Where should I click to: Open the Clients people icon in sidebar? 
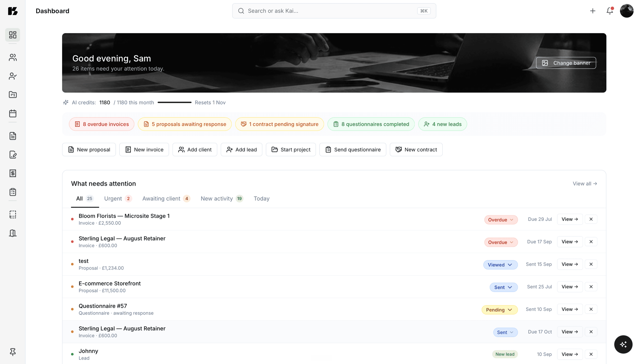[x=13, y=57]
